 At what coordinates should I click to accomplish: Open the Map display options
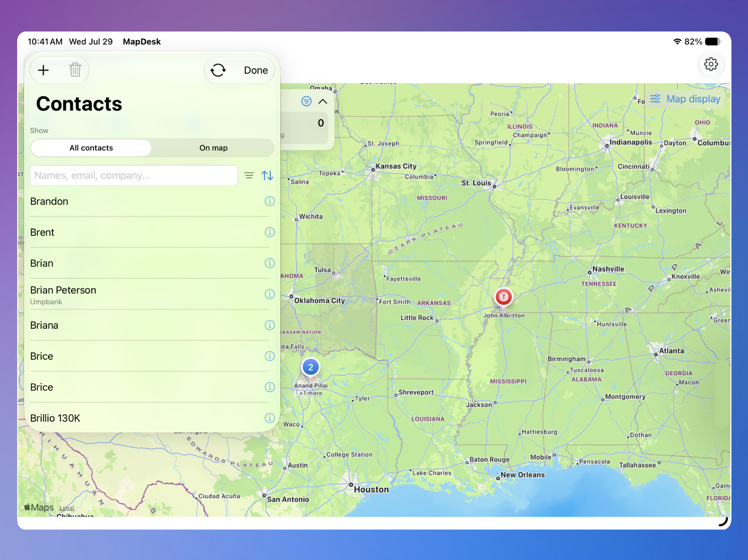[x=685, y=99]
